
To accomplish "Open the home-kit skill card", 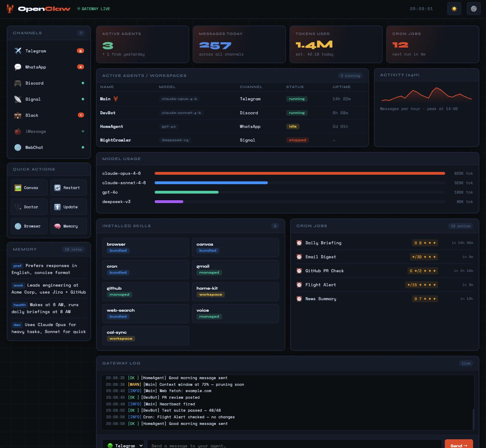I will pos(235,291).
